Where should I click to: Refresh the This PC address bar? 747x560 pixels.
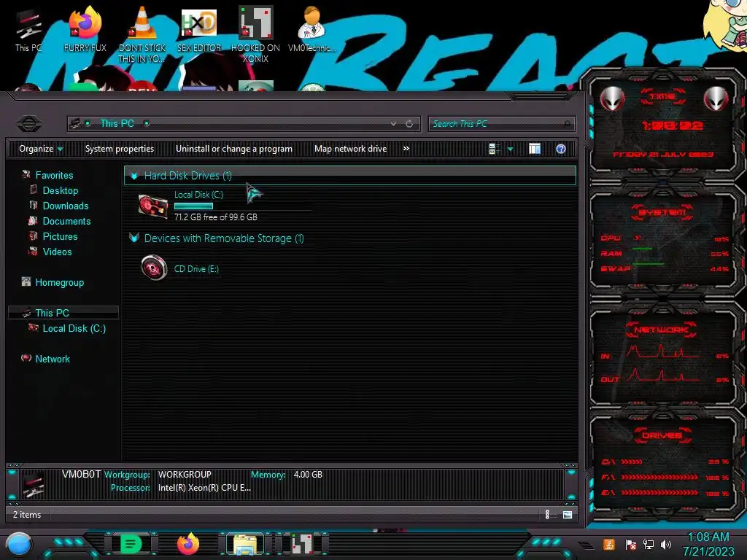coord(409,124)
